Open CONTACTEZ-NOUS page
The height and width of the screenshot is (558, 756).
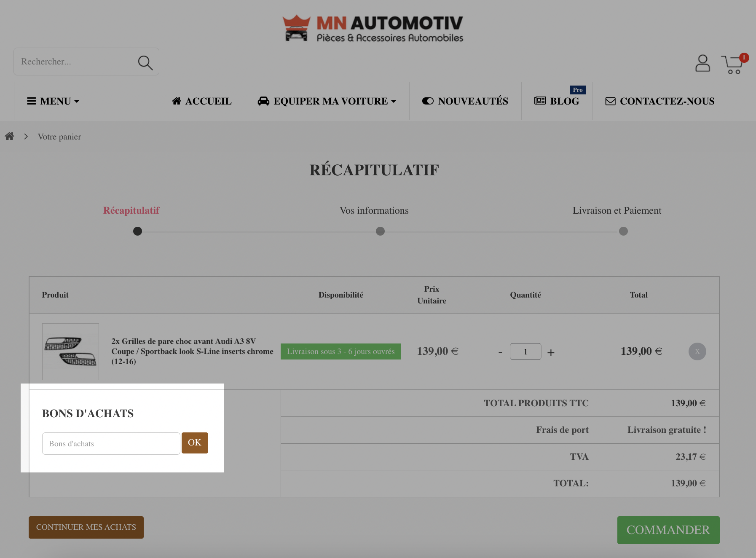tap(660, 101)
